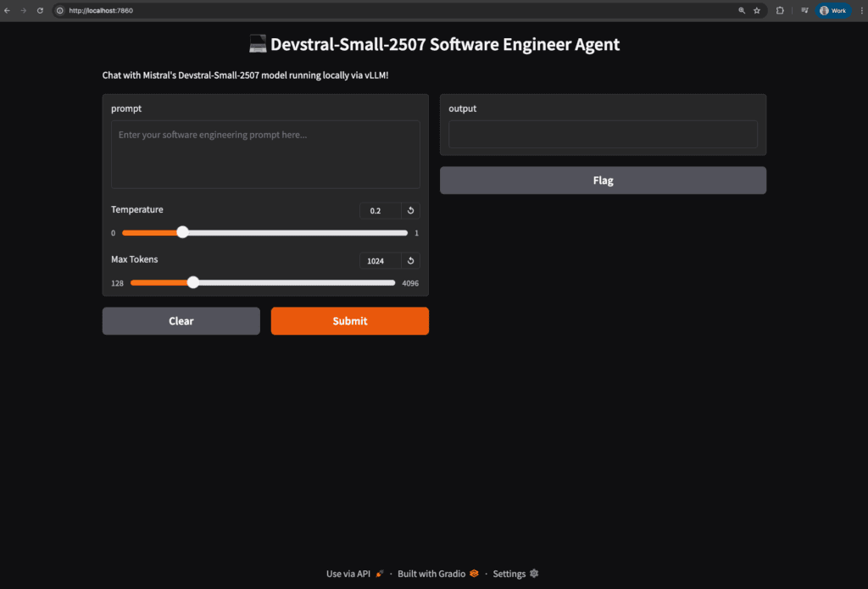Click the 4096 maximum value of Max Tokens
The image size is (868, 589).
coord(410,283)
